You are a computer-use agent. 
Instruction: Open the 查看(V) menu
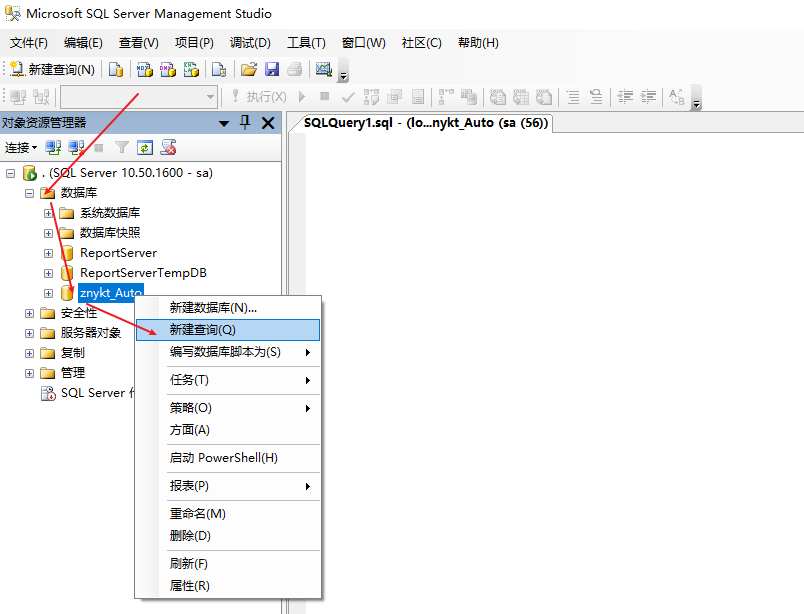point(138,43)
